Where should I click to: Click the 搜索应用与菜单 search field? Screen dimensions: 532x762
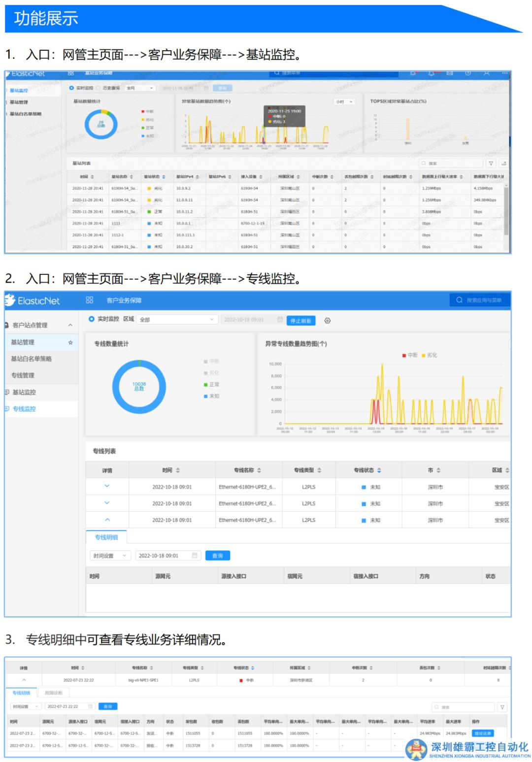coord(480,300)
